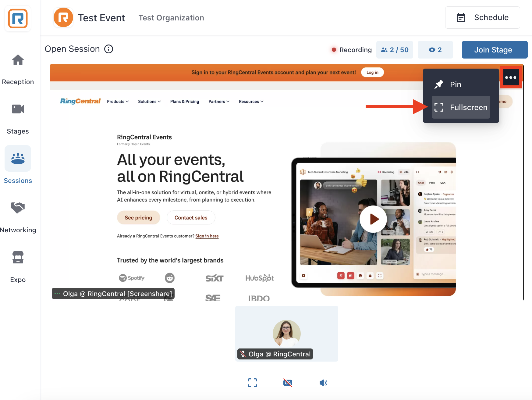Click the muted microphone icon on Olga's tile
This screenshot has width=532, height=400.
(243, 354)
